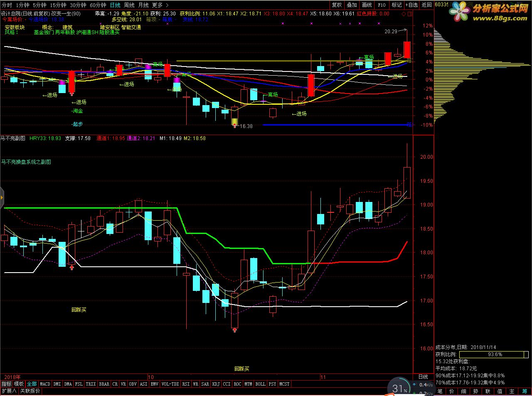Switch to the 分时 time-share period tab

(7, 5)
